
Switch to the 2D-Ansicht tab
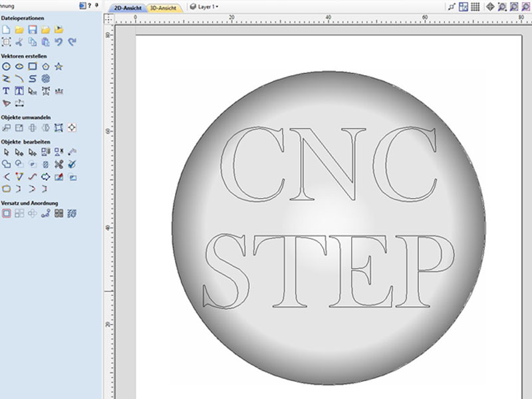pos(128,8)
